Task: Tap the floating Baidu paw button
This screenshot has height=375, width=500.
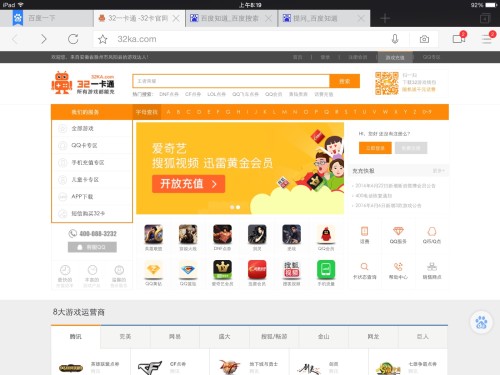Action: [481, 322]
